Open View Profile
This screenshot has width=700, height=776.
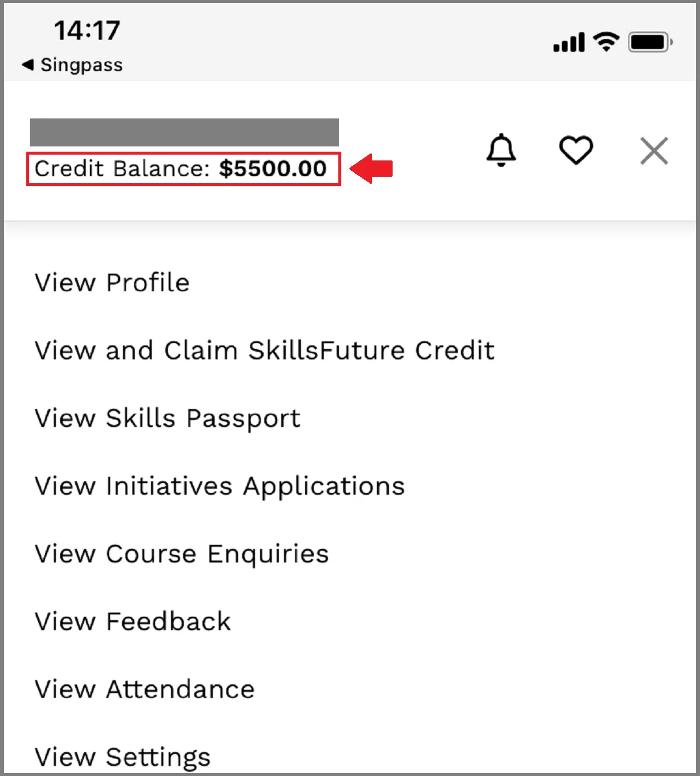coord(112,283)
